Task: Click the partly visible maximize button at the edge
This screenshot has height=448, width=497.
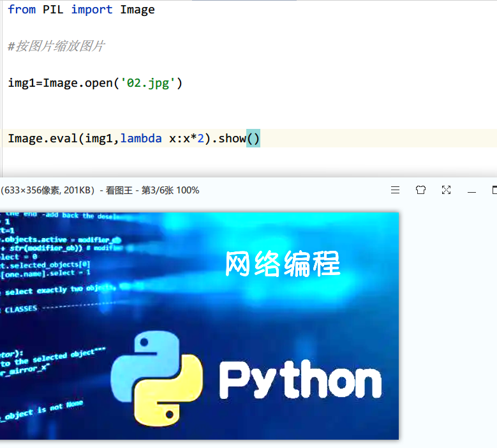Action: click(x=494, y=190)
